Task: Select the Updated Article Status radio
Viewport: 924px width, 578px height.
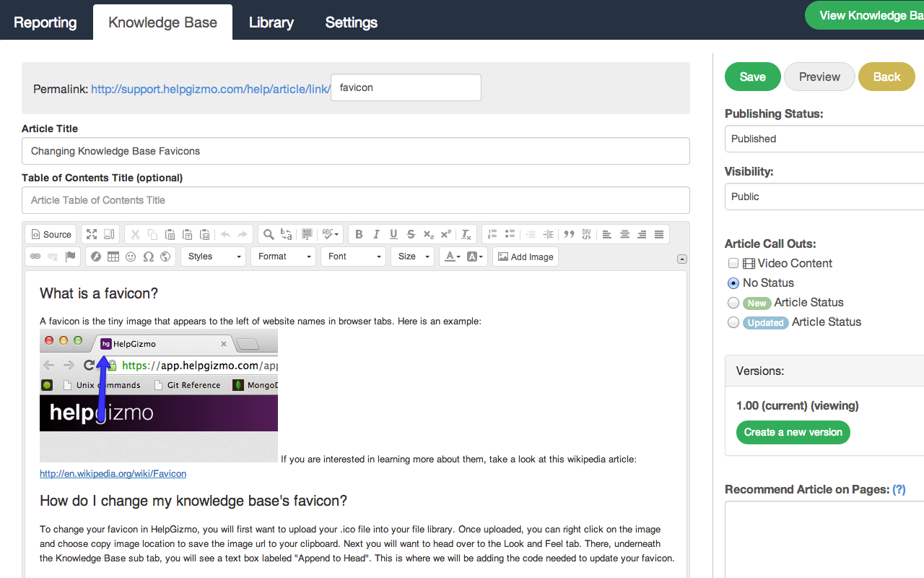Action: (733, 322)
